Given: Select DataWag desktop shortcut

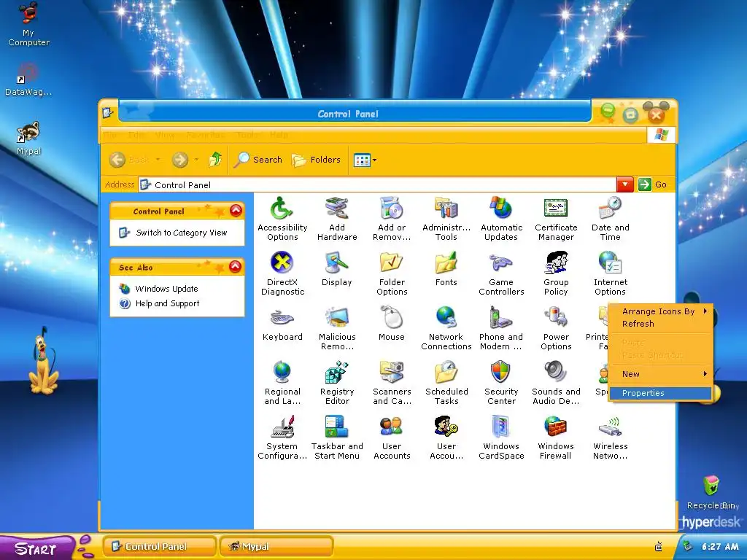Looking at the screenshot, I should point(28,79).
